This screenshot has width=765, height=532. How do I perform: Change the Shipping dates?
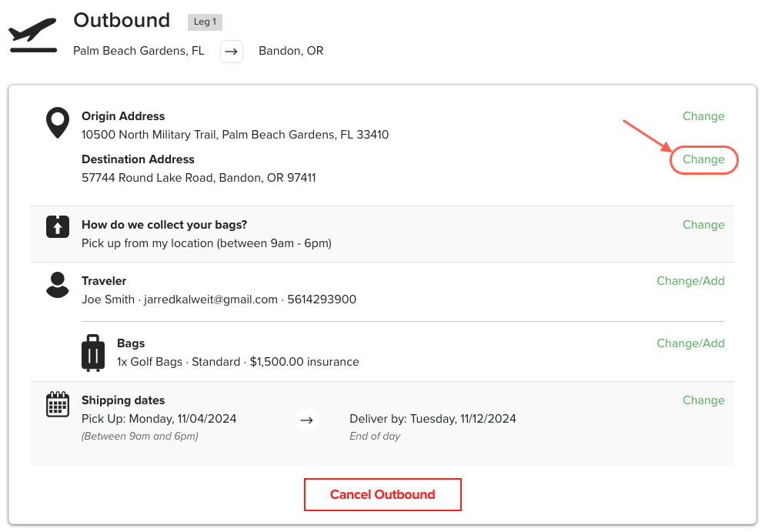tap(703, 400)
